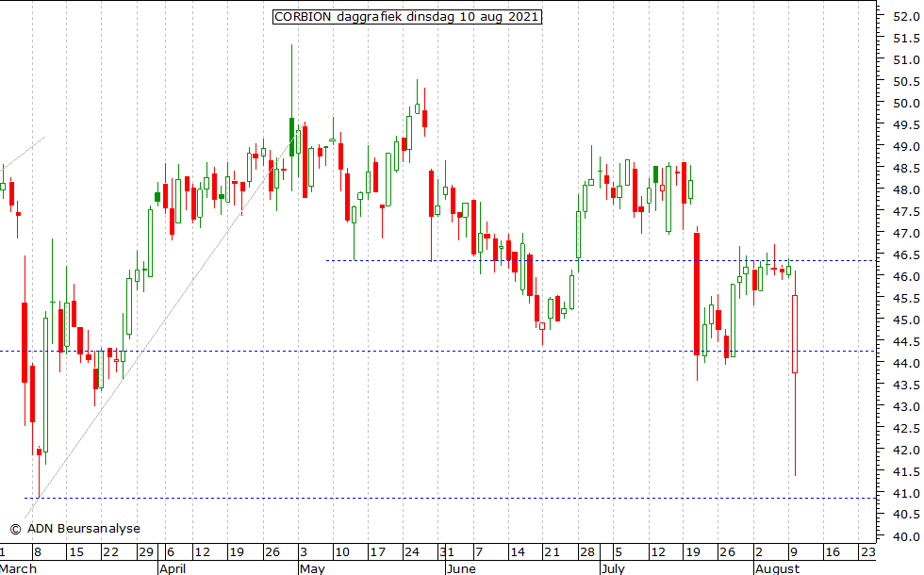The height and width of the screenshot is (575, 924).
Task: Select the 48.0 price axis label
Action: point(906,189)
